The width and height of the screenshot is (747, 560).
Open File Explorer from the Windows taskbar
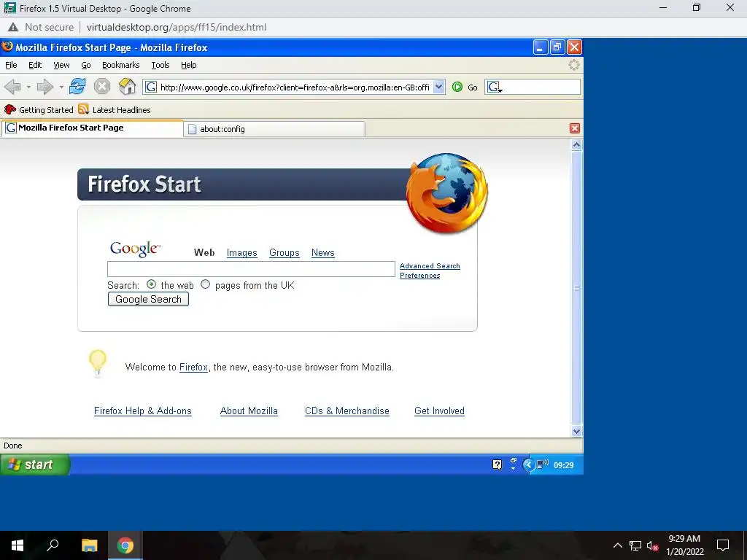click(x=89, y=545)
